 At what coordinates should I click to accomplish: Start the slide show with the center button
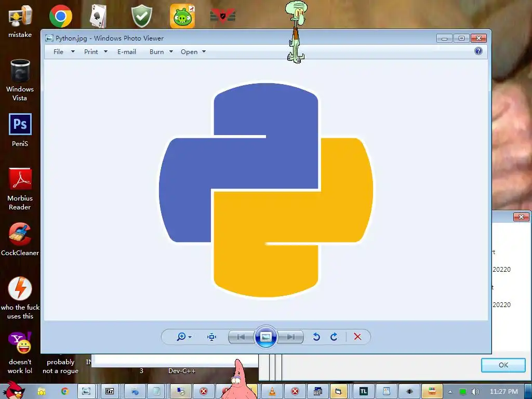click(x=266, y=337)
